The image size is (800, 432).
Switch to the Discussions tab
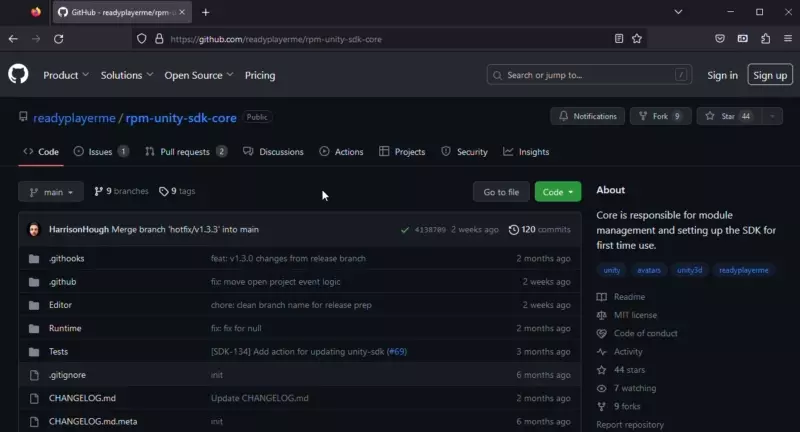pyautogui.click(x=273, y=151)
